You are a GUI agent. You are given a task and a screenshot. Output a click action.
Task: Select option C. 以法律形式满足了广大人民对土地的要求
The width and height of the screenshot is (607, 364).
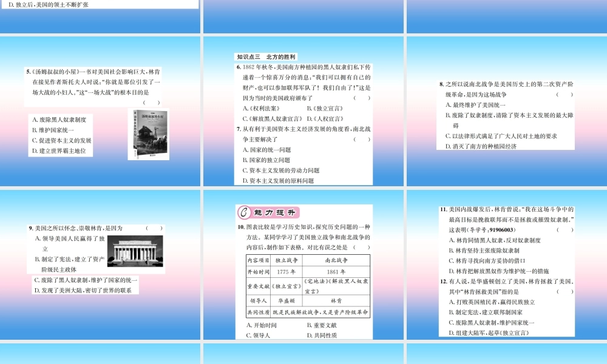pos(501,136)
